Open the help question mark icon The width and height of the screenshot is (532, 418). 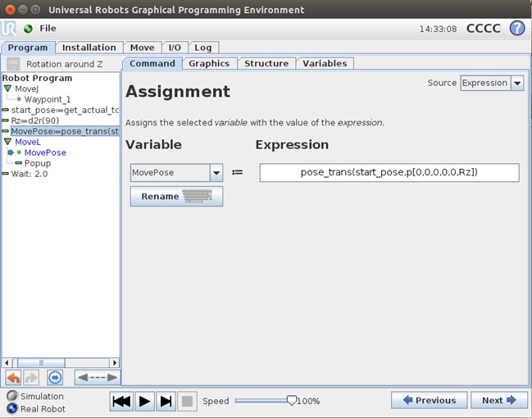517,28
